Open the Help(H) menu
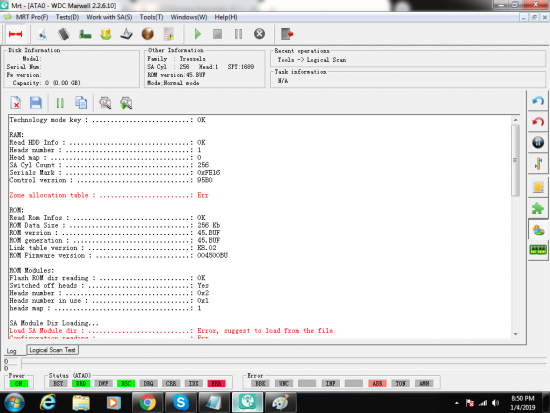This screenshot has width=550, height=413. point(226,17)
